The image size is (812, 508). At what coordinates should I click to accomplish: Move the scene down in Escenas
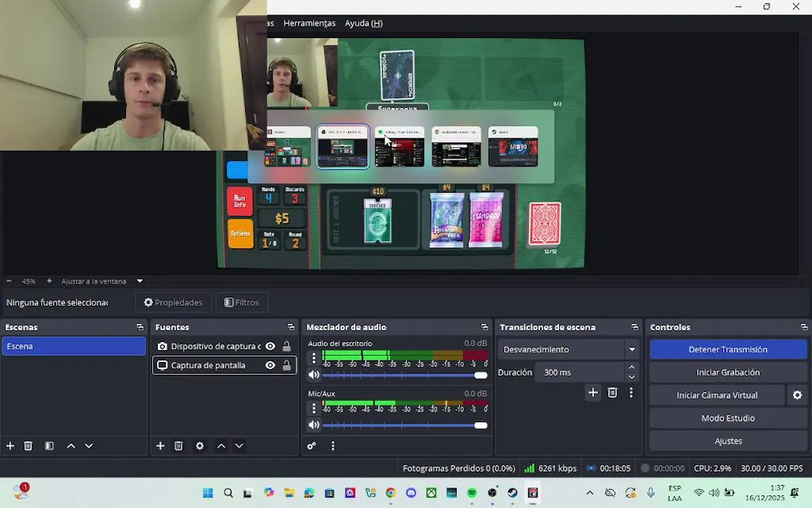click(89, 446)
